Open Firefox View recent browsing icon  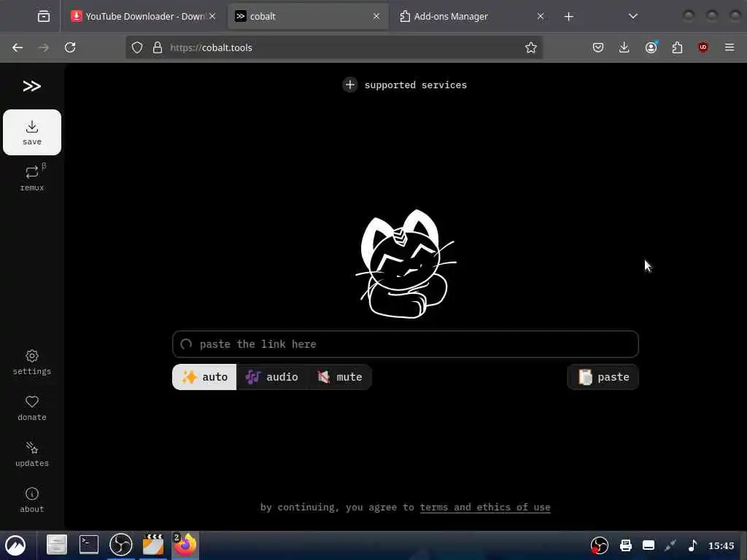click(43, 16)
